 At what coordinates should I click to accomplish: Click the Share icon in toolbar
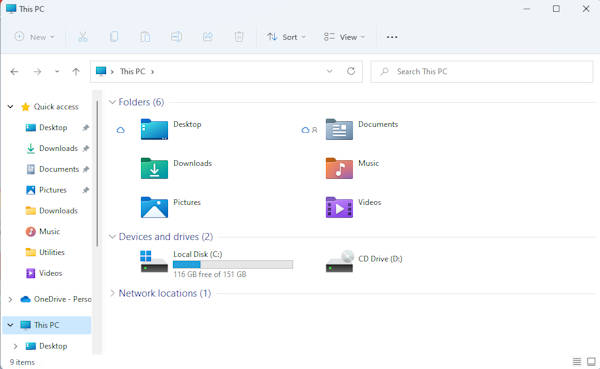(x=207, y=37)
